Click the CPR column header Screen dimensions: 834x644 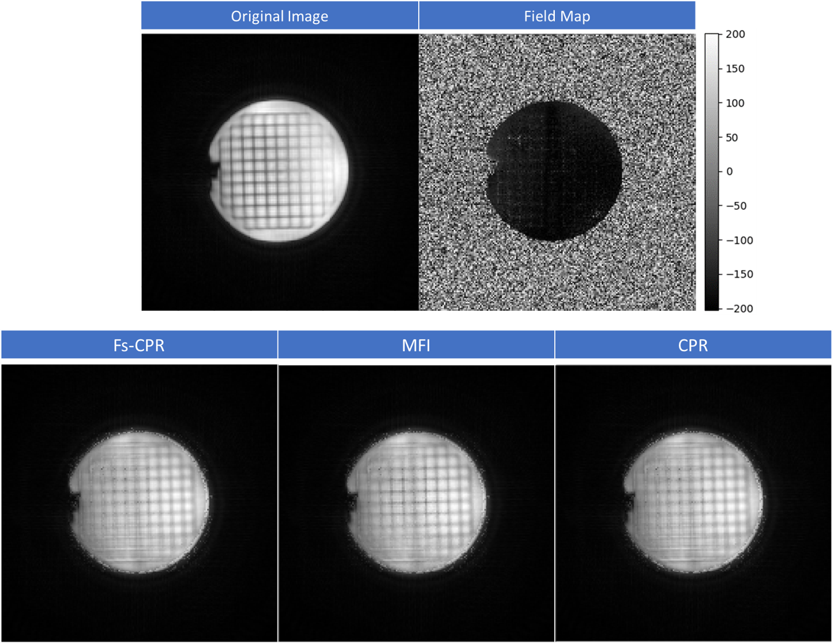tap(693, 345)
